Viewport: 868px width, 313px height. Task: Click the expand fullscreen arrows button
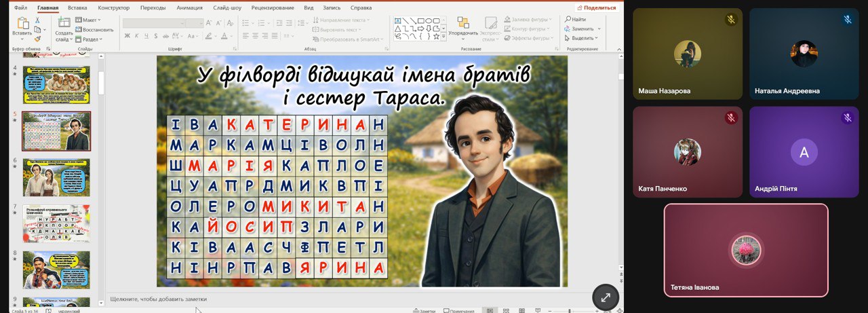click(x=606, y=297)
